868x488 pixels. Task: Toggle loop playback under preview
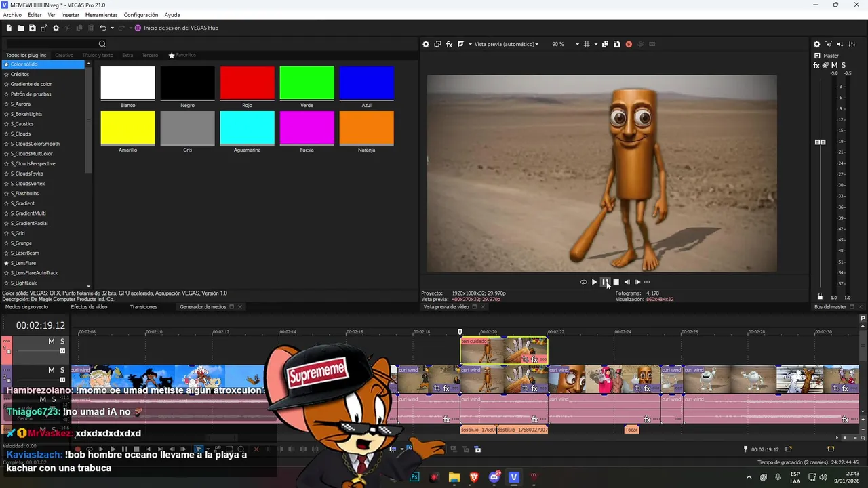tap(583, 282)
